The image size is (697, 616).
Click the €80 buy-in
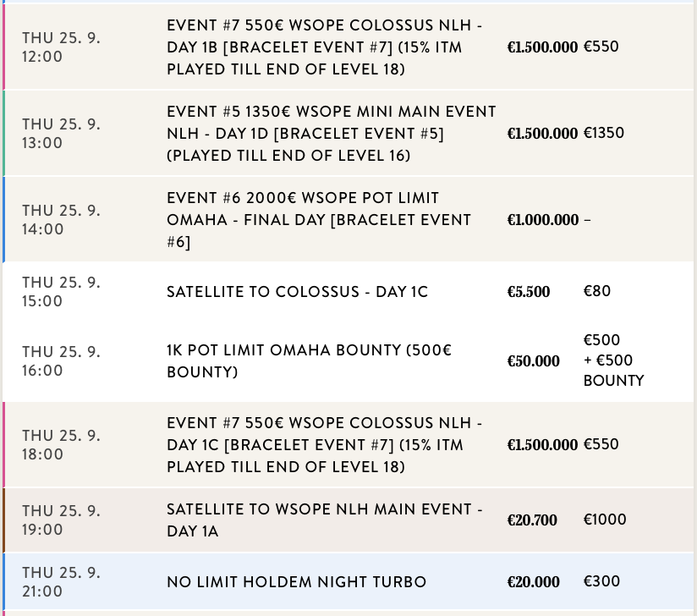point(597,291)
